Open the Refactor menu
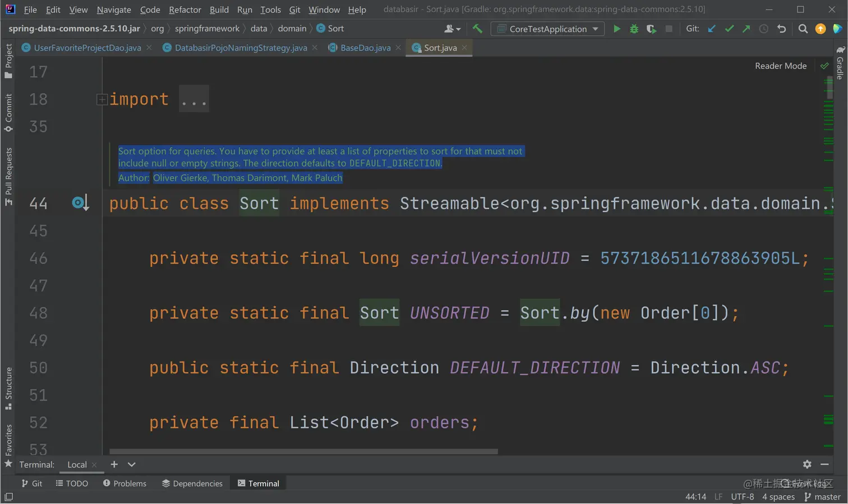The height and width of the screenshot is (504, 848). click(185, 10)
